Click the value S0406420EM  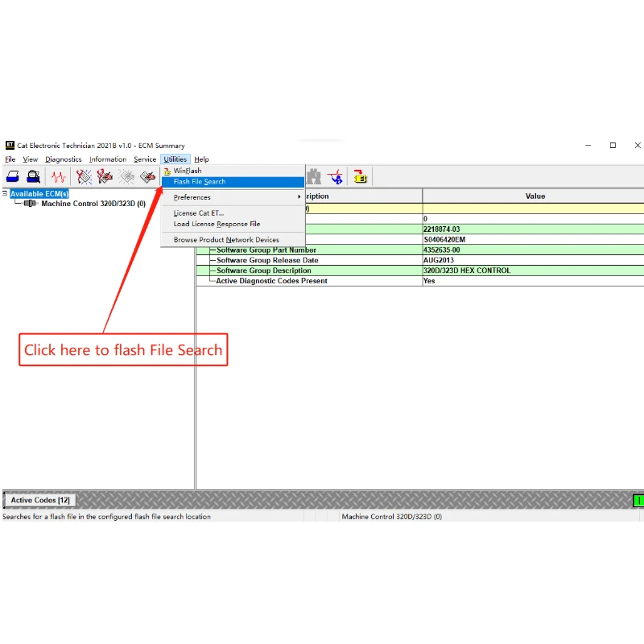444,239
